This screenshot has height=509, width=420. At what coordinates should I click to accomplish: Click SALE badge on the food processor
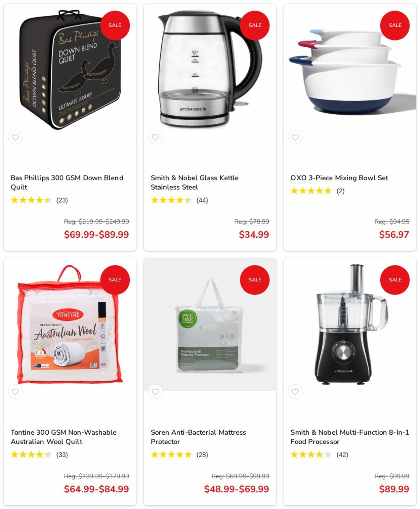tap(395, 280)
